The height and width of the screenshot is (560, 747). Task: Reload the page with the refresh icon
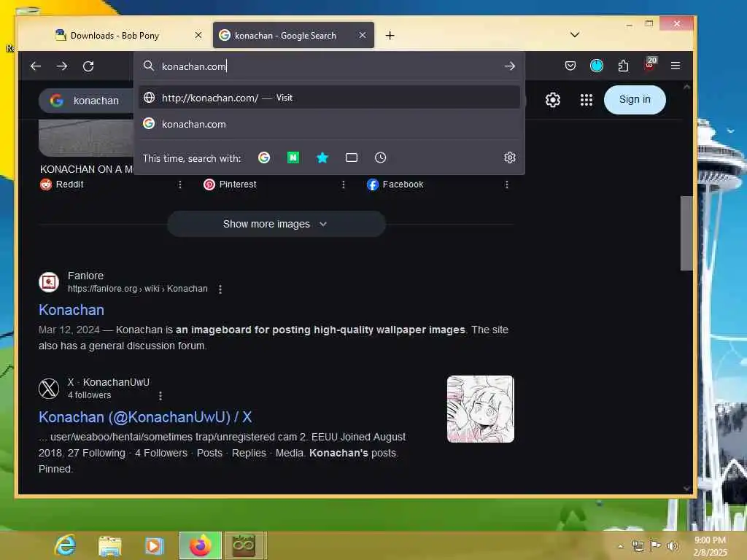(88, 66)
